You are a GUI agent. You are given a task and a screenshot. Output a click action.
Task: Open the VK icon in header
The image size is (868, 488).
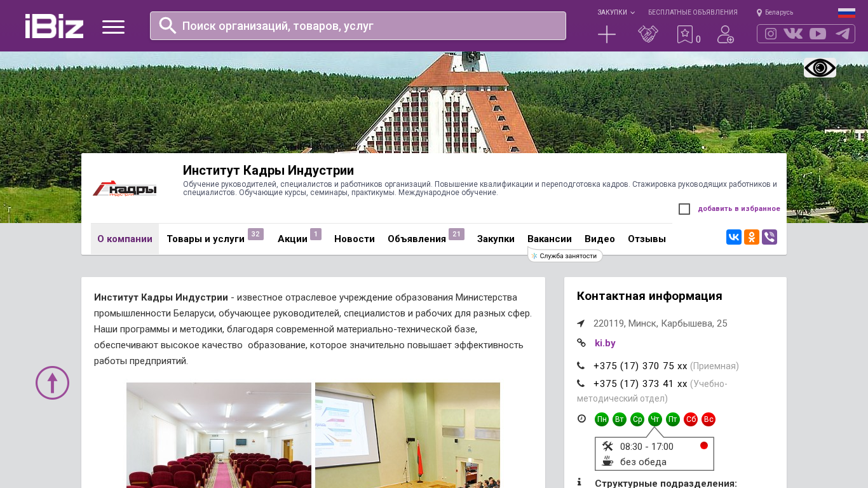[x=793, y=34]
